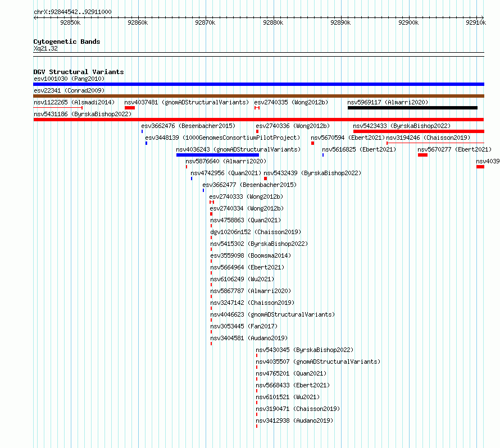Click the 92900k ruler label
Viewport: 500px width, 448px height.
(x=408, y=22)
